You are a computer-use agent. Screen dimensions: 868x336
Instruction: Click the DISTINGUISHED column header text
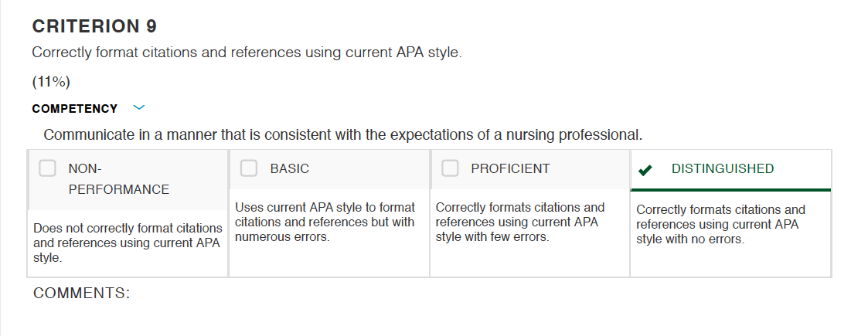point(723,169)
